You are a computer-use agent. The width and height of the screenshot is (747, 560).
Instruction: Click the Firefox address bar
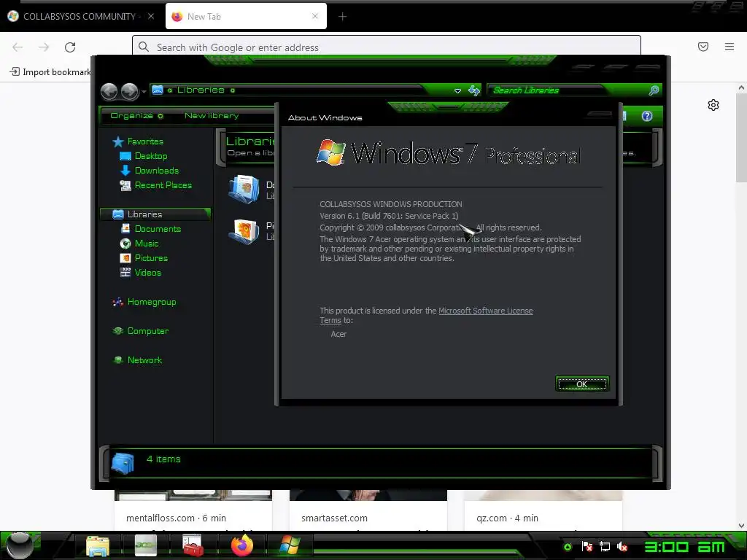tap(387, 47)
